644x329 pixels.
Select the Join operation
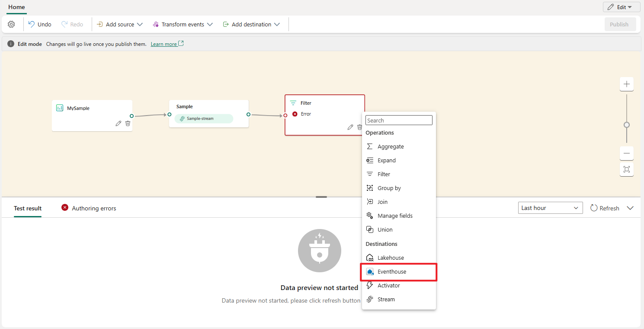coord(382,202)
